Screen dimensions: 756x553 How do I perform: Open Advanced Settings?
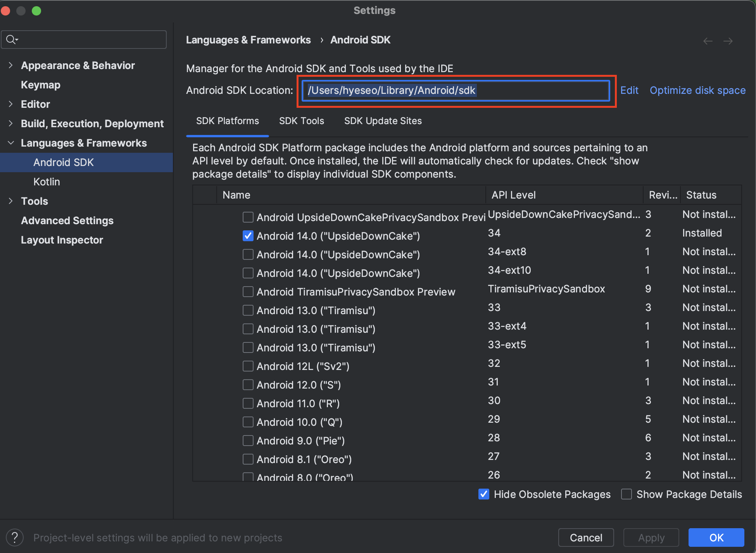pos(67,221)
